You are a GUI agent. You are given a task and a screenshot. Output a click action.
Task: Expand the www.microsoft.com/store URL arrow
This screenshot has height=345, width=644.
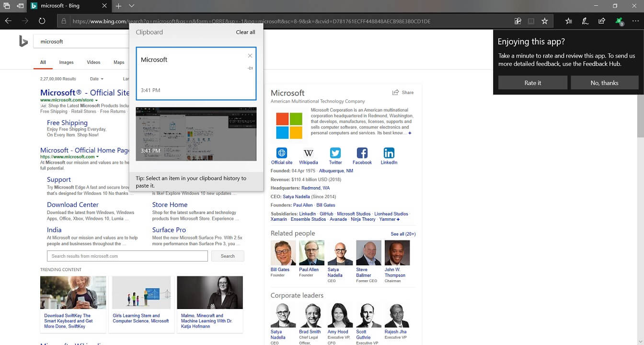[96, 100]
